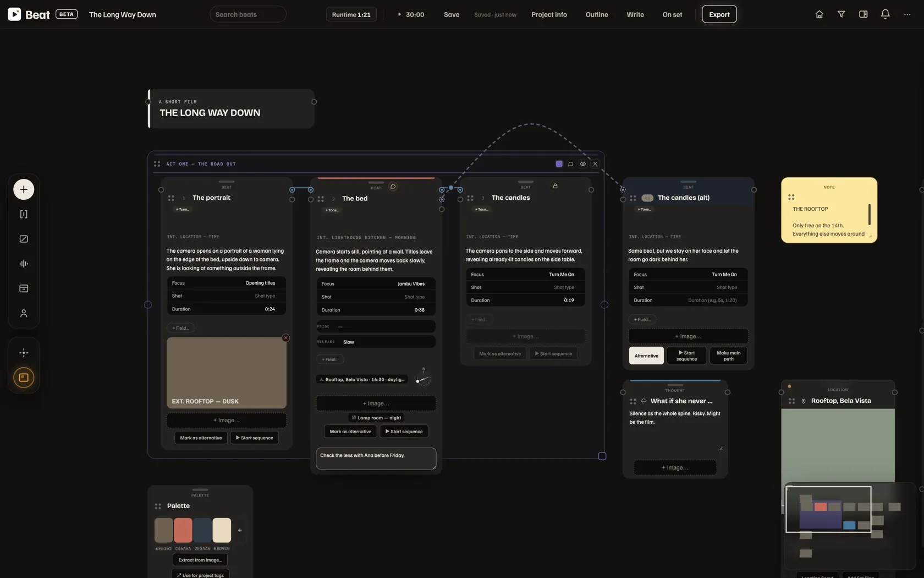Select the diagonal-slash square tool in left toolbar
The image size is (924, 578).
click(24, 239)
